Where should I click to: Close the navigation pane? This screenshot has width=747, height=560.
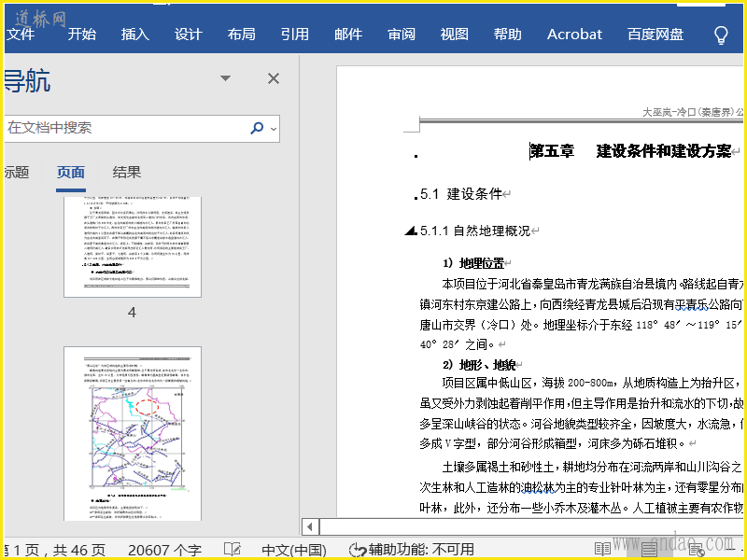274,78
